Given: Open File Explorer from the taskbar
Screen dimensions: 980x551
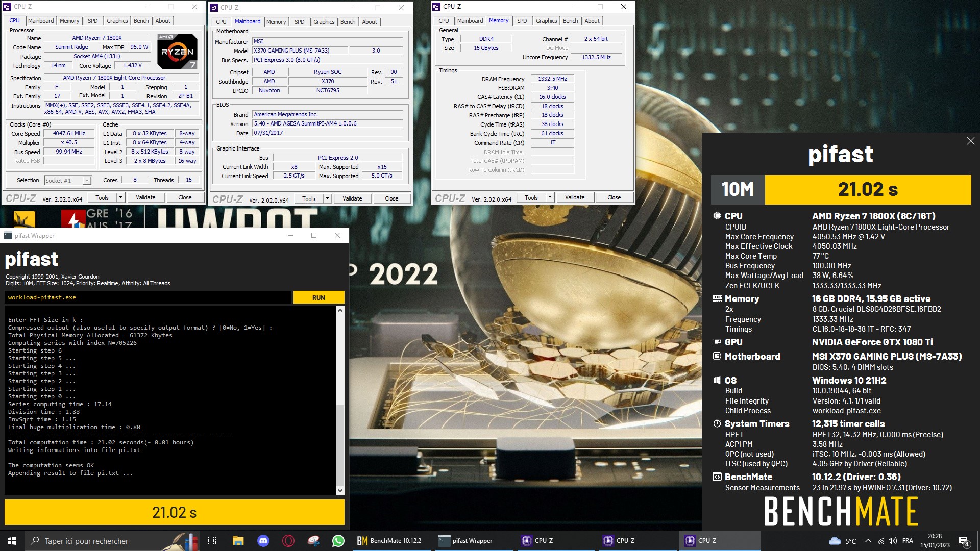Looking at the screenshot, I should click(238, 541).
